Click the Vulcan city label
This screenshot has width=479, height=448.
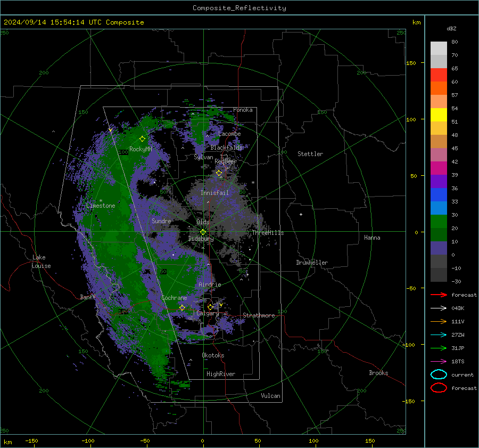point(270,396)
